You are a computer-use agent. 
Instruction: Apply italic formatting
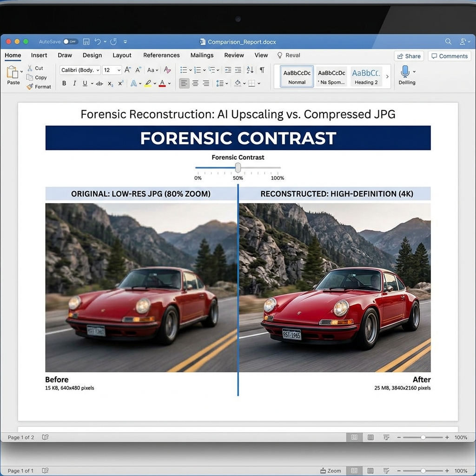click(74, 83)
